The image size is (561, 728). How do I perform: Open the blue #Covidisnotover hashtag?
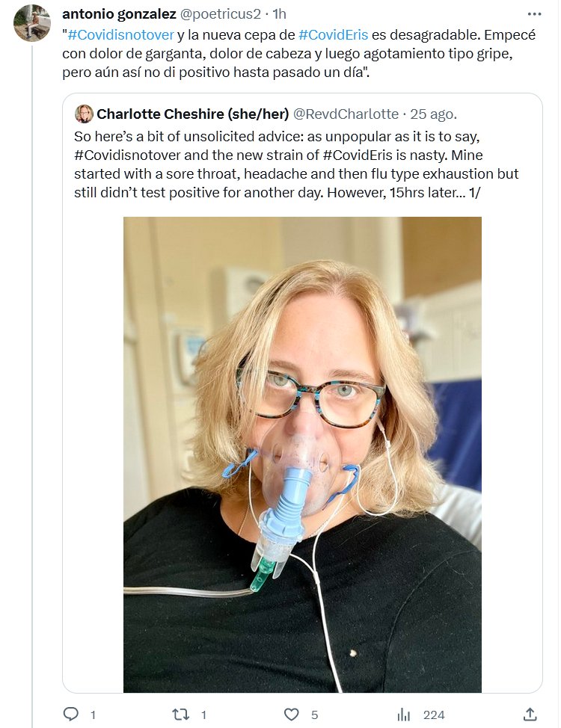coord(120,34)
